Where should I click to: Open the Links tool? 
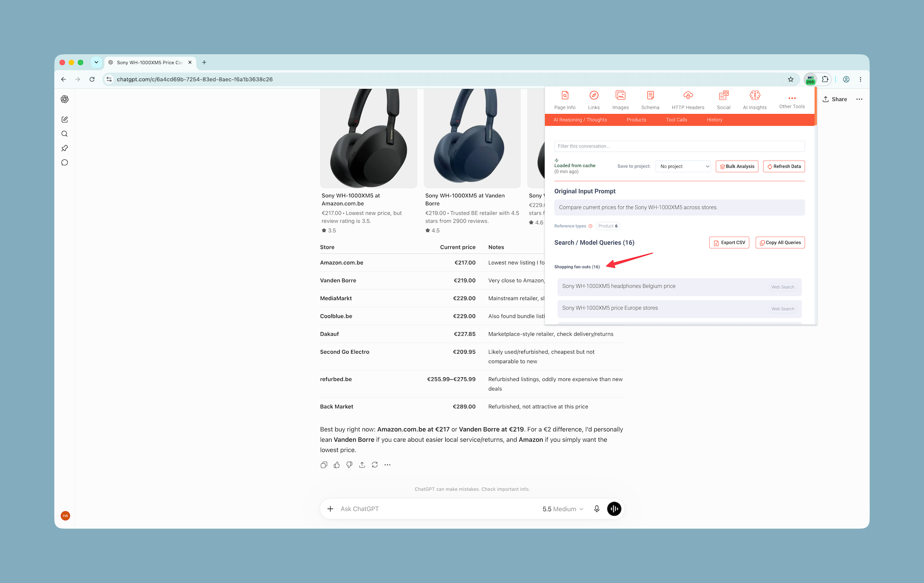[x=594, y=100]
